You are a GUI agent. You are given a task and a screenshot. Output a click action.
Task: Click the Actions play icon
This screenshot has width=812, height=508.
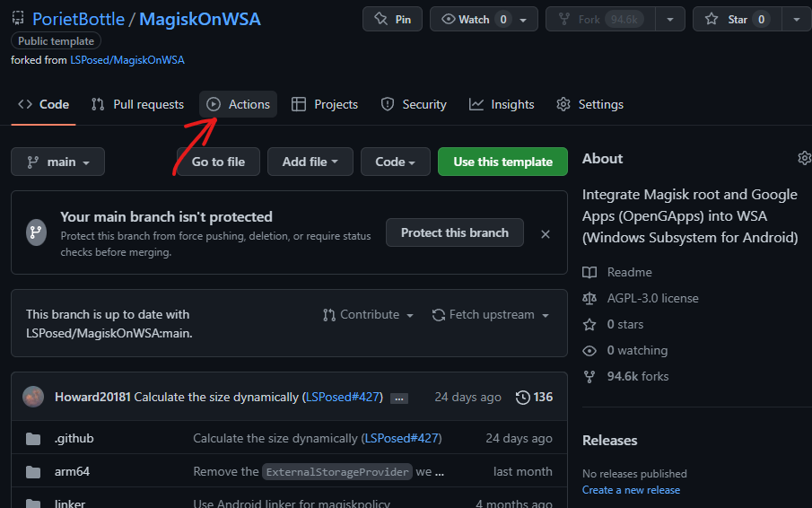coord(214,104)
